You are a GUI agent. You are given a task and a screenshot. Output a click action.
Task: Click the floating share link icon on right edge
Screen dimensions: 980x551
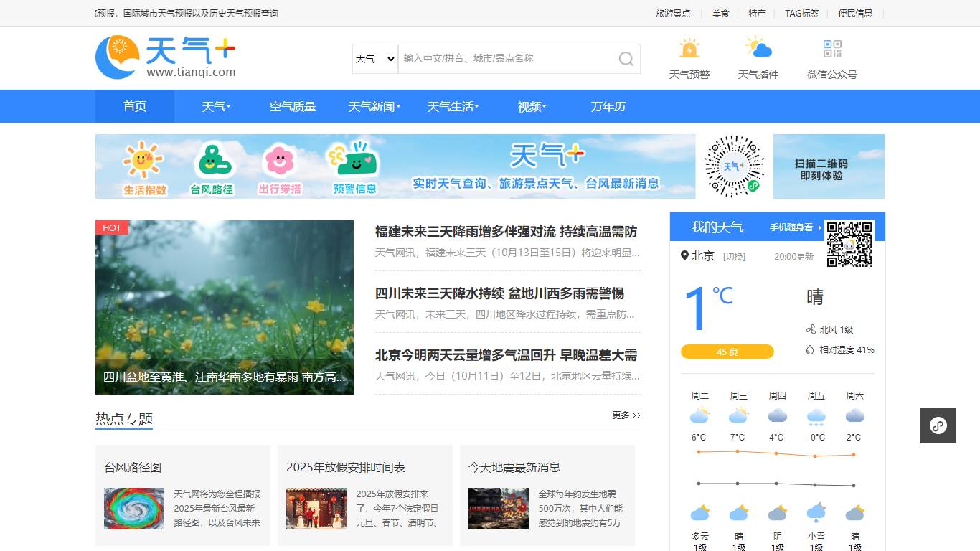[x=938, y=425]
